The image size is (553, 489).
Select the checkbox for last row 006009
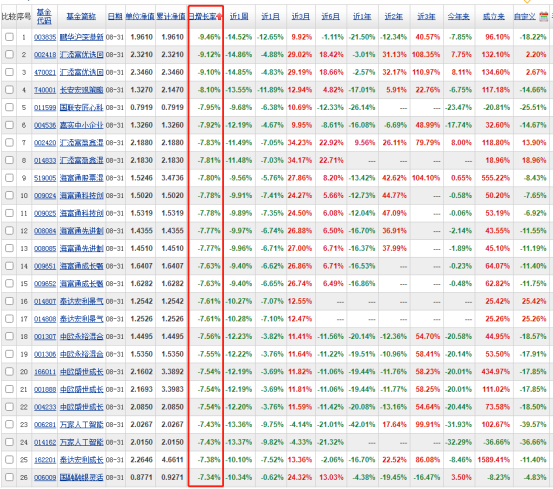(x=9, y=477)
